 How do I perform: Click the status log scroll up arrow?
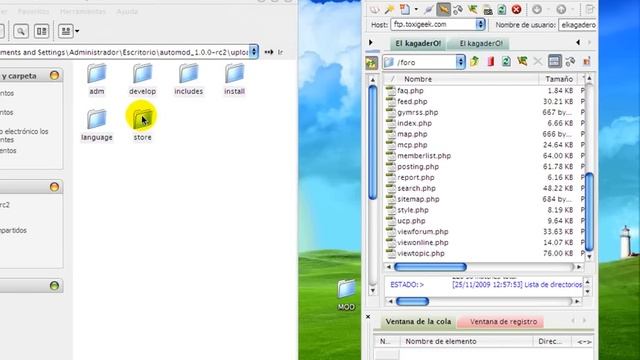(587, 282)
